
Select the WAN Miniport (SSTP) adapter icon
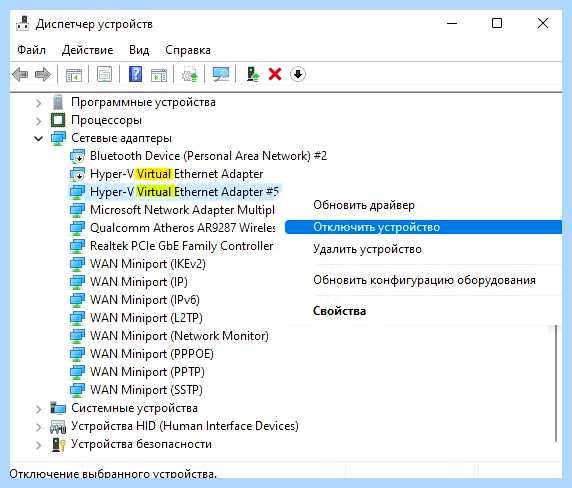(x=77, y=390)
